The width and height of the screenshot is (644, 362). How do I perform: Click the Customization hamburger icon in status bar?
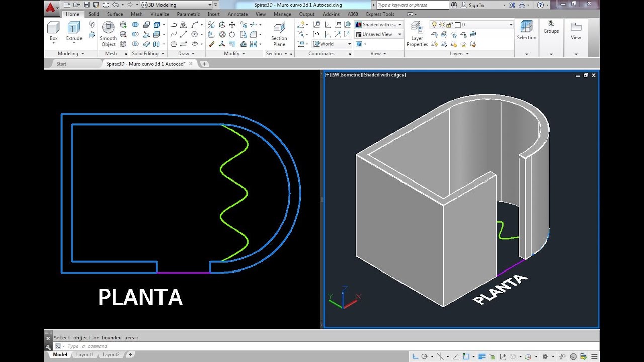click(594, 356)
